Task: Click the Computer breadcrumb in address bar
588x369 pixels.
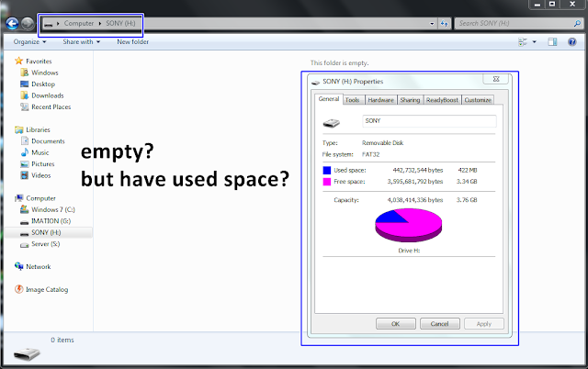Action: tap(79, 23)
